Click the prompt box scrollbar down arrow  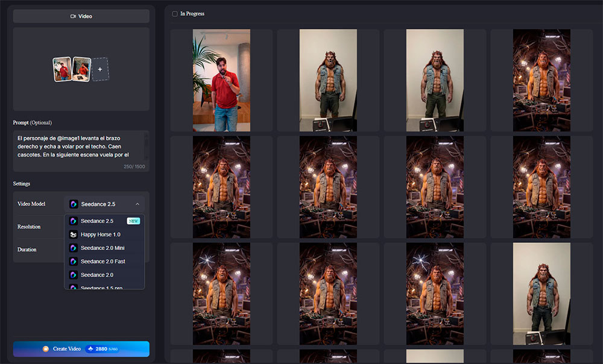146,157
